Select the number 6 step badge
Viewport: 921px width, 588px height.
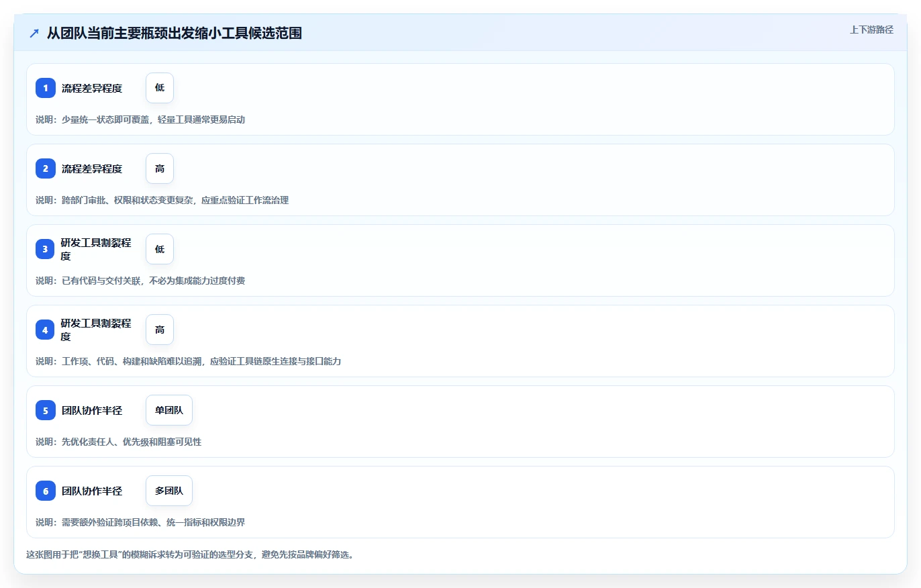(x=46, y=491)
